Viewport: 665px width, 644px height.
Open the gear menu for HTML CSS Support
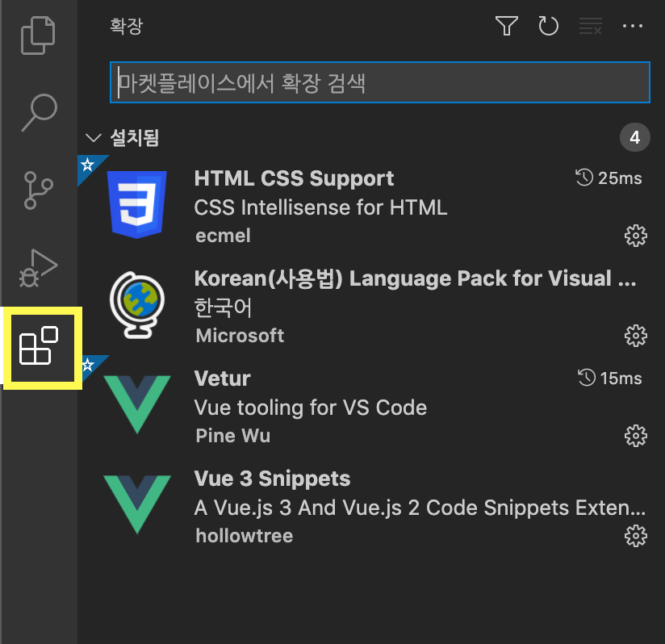pyautogui.click(x=636, y=236)
